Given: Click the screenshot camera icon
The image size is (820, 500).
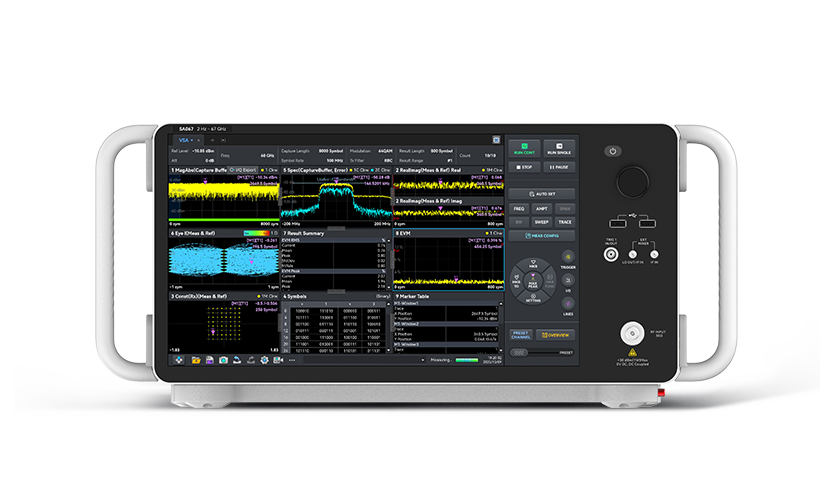Looking at the screenshot, I should pyautogui.click(x=224, y=359).
